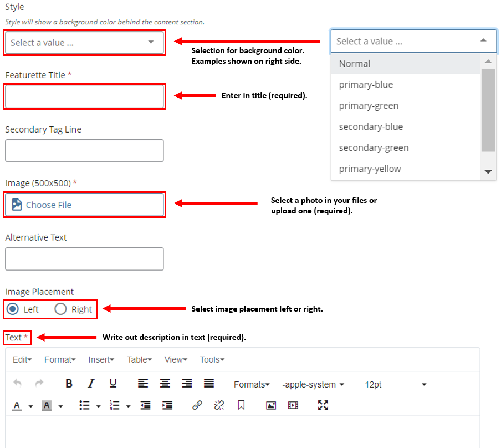Open text color picker arrow

pos(30,406)
